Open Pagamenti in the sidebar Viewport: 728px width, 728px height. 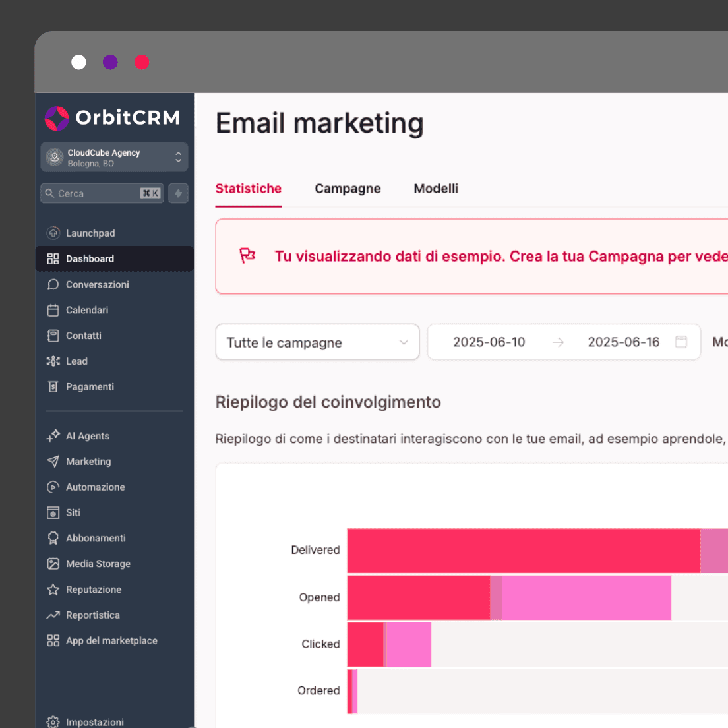[115, 386]
